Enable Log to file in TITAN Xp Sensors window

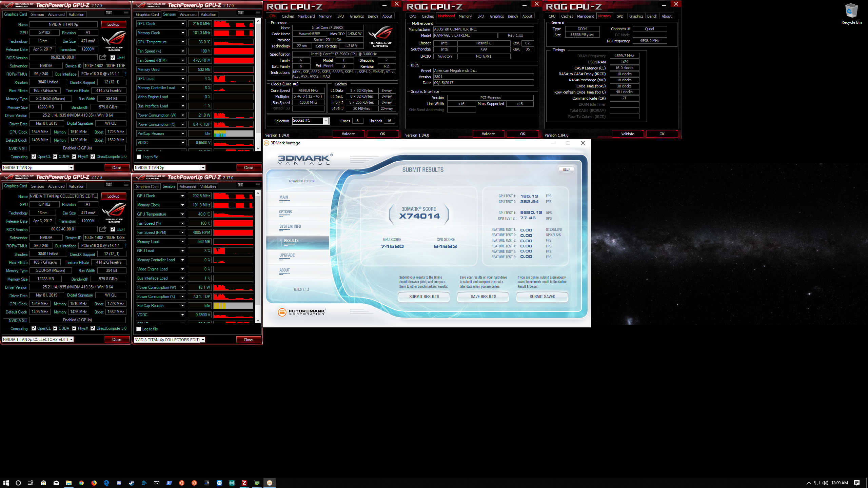point(139,157)
